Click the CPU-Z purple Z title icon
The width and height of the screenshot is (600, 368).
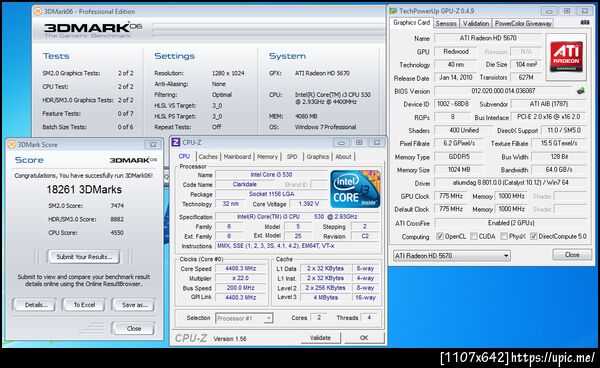coord(176,142)
